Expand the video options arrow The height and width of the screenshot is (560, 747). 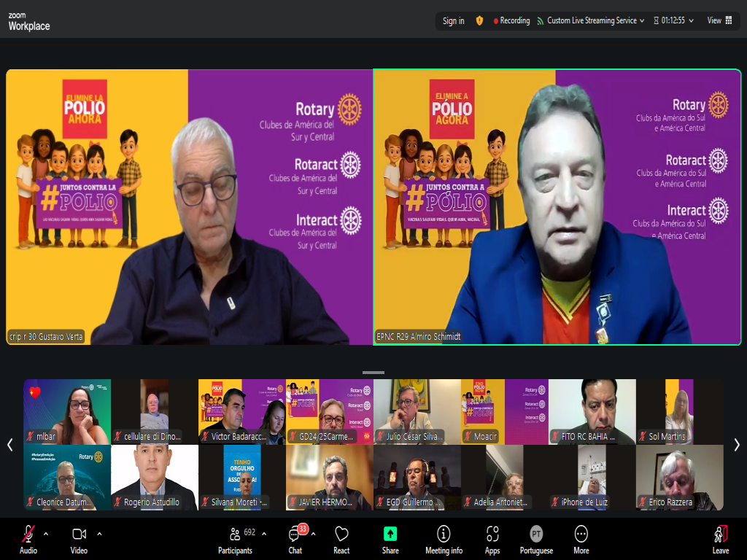click(99, 533)
